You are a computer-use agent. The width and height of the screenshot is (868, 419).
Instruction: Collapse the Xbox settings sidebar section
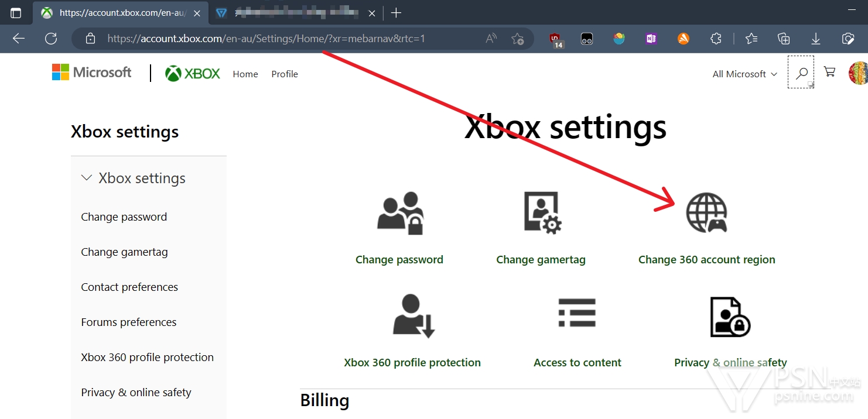(134, 178)
